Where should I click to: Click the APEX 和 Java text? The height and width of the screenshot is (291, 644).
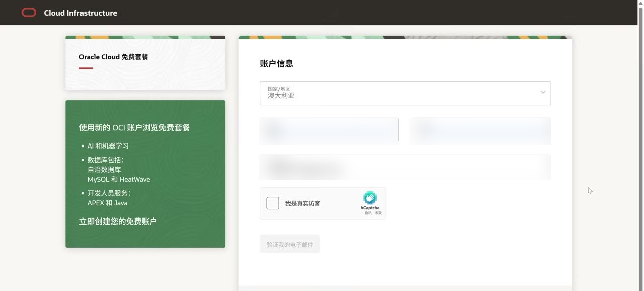(x=108, y=203)
